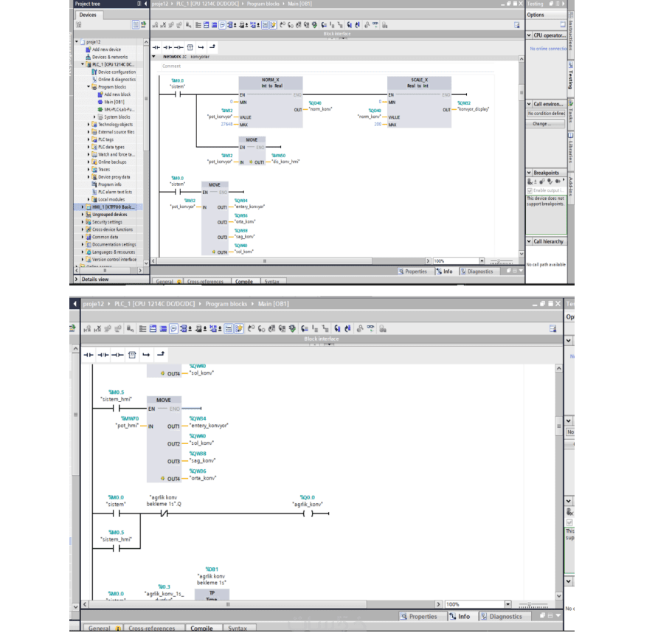Open all networks icon in lower toolbar
The height and width of the screenshot is (644, 655).
[x=153, y=329]
